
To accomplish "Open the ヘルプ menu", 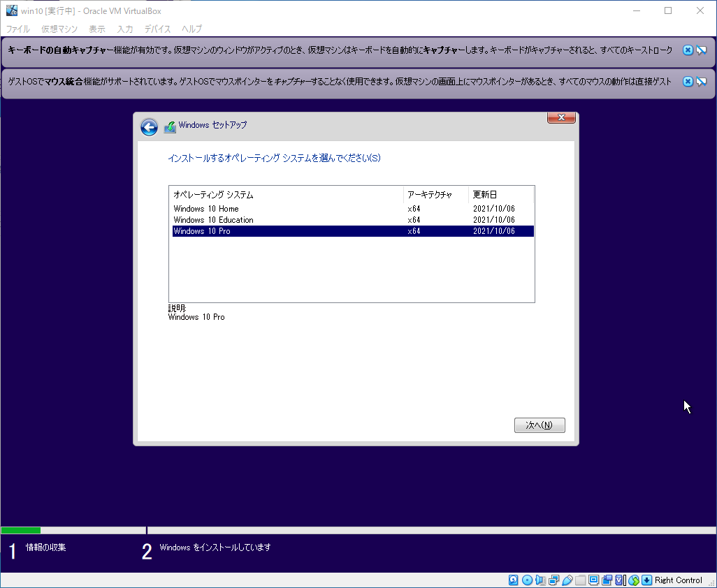I will point(191,29).
